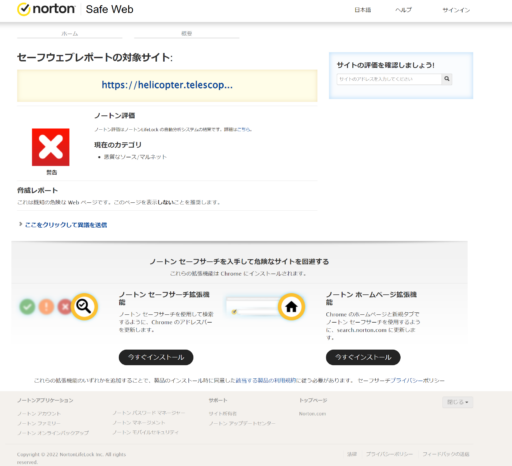Switch to the ホーム tab
The height and width of the screenshot is (466, 512).
70,34
